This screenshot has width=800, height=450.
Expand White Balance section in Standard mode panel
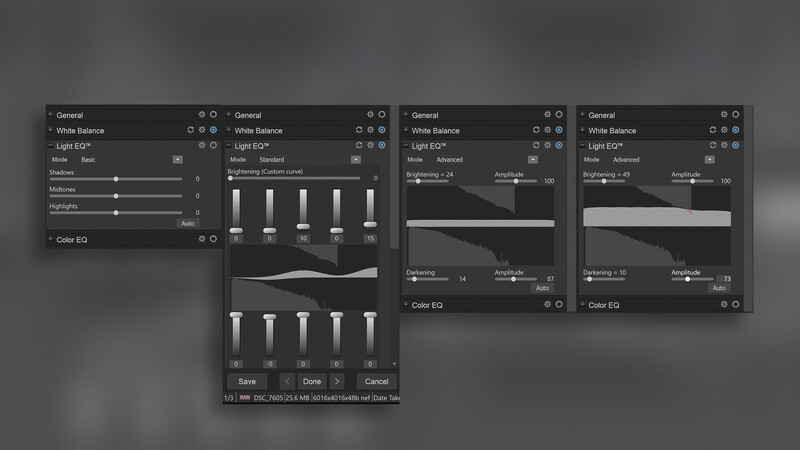[x=229, y=130]
